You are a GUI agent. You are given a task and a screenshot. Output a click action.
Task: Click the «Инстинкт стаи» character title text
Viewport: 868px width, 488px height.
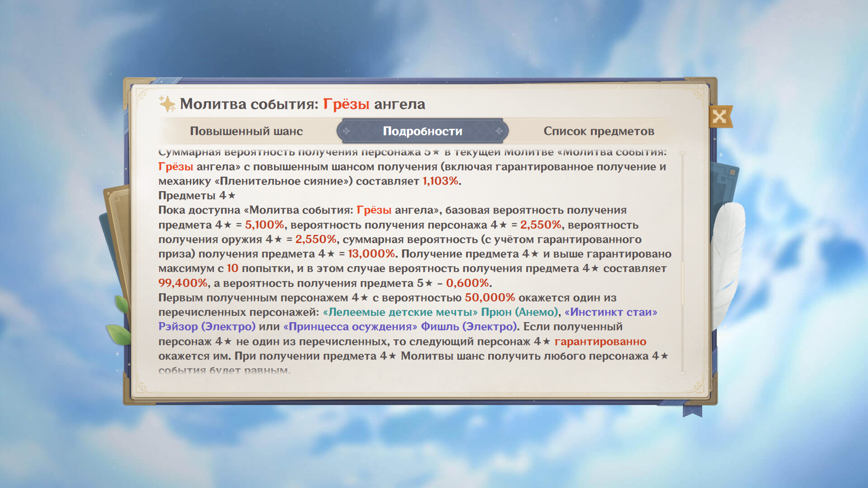[611, 312]
